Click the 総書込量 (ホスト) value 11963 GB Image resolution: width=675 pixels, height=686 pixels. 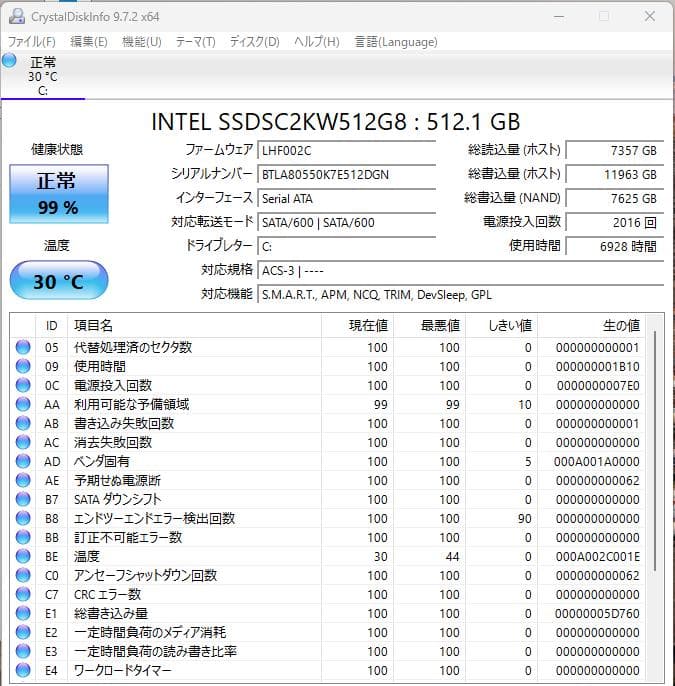[615, 175]
